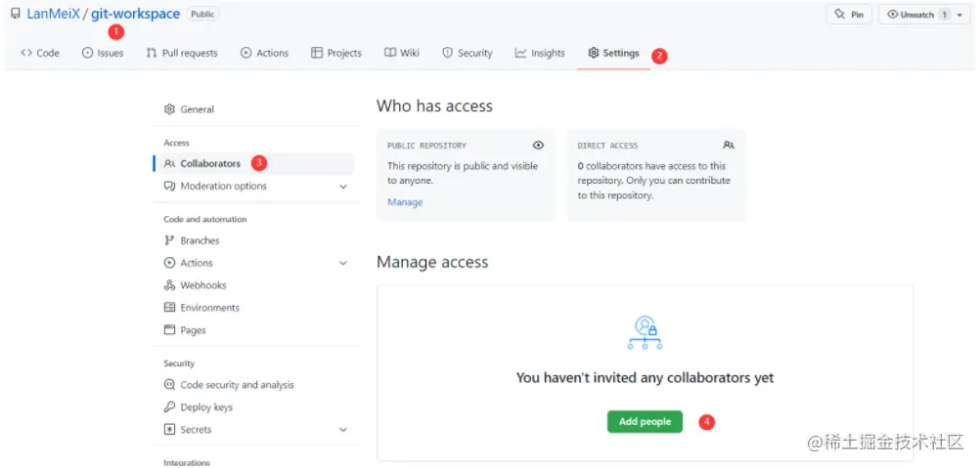Expand the sidebar Actions chevron
Viewport: 980px width, 468px height.
(x=343, y=264)
